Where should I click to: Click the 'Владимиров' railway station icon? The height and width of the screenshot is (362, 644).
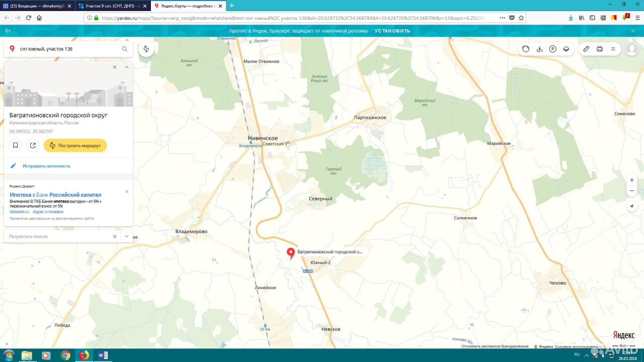(251, 143)
